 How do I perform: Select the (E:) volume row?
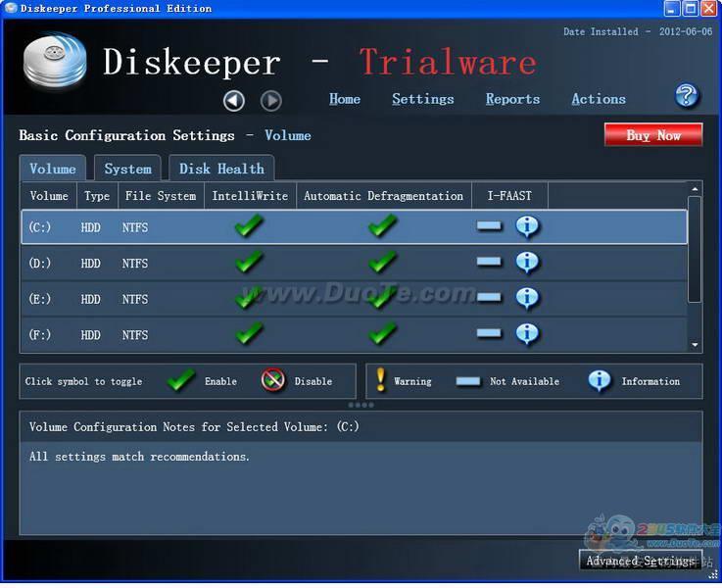coord(354,298)
